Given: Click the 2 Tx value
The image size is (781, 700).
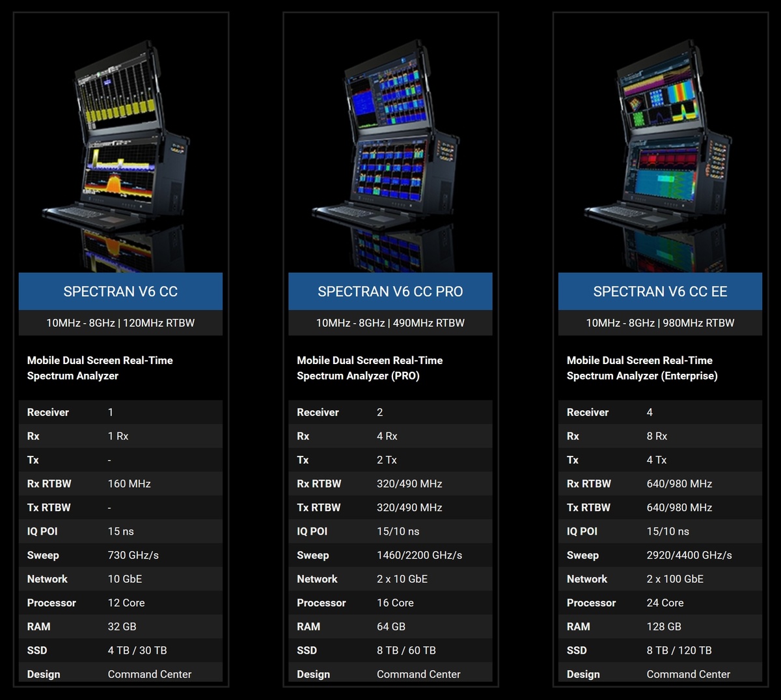Looking at the screenshot, I should coord(386,460).
